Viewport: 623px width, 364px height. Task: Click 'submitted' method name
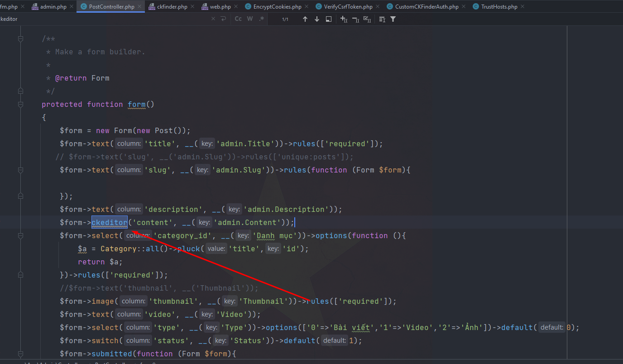click(112, 354)
